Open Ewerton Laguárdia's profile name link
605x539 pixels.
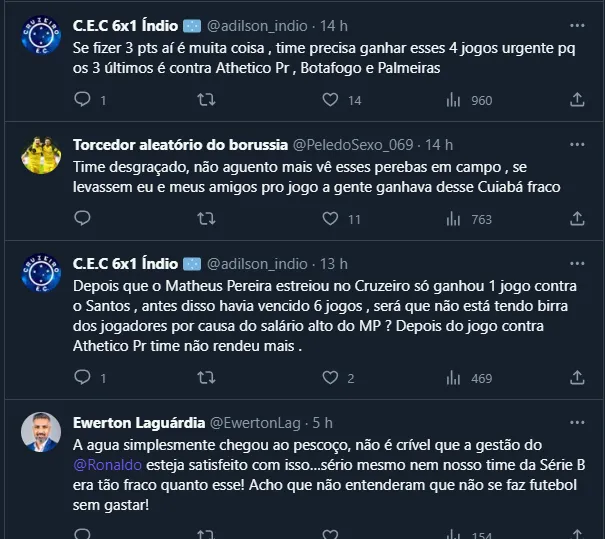139,422
